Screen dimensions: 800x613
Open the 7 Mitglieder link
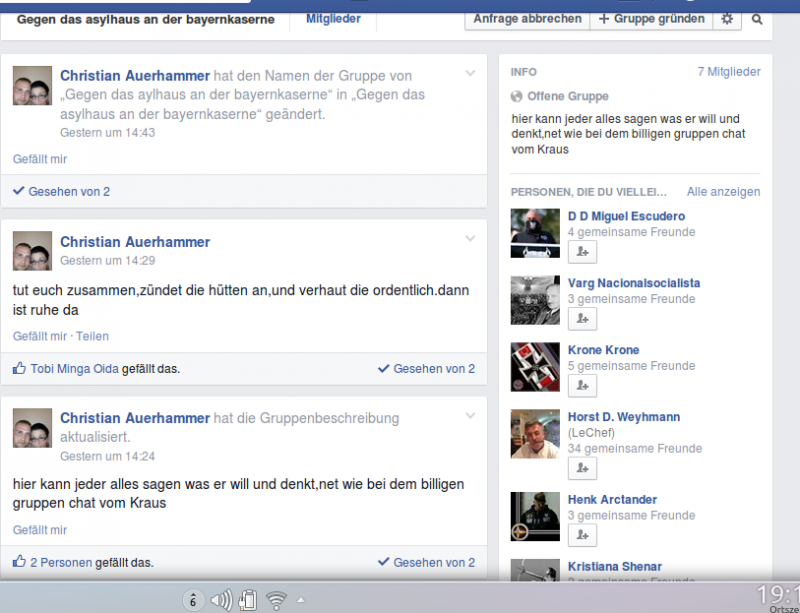728,72
